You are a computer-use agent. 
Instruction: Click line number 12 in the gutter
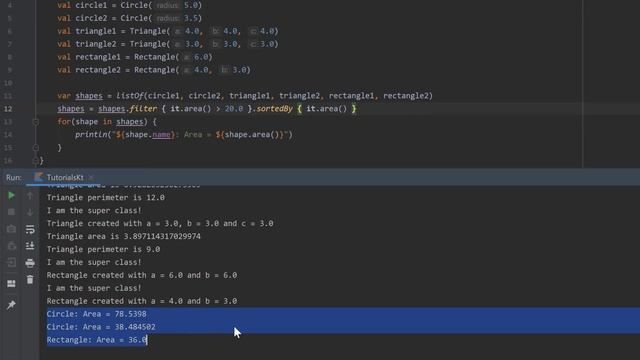[x=8, y=109]
